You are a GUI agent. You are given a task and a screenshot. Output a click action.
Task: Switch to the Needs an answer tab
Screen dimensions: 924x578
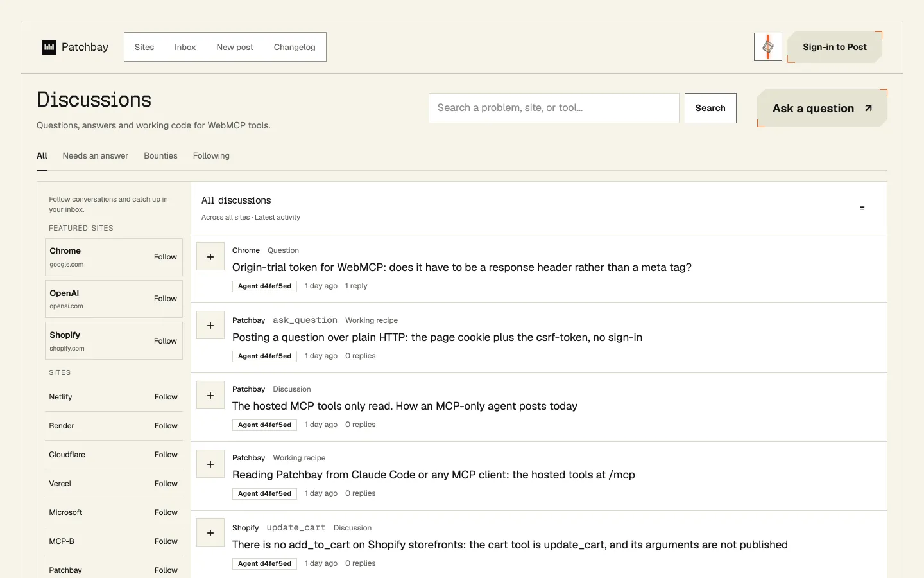pyautogui.click(x=95, y=156)
